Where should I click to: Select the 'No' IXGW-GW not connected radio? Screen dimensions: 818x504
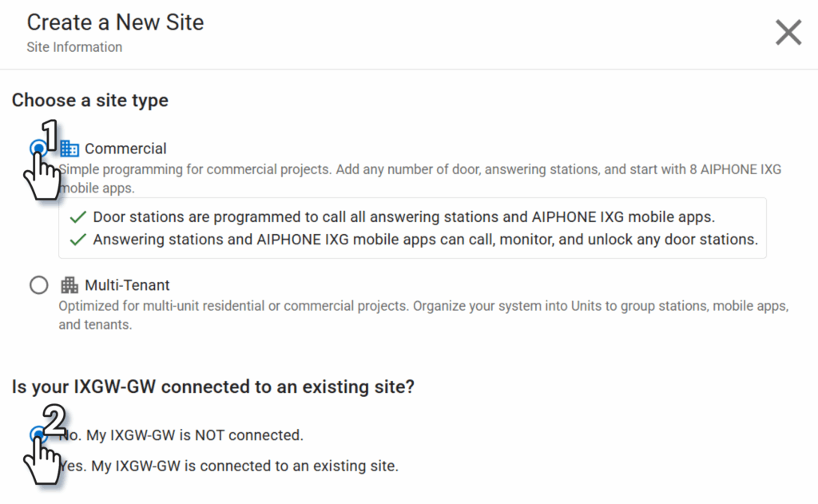(37, 435)
